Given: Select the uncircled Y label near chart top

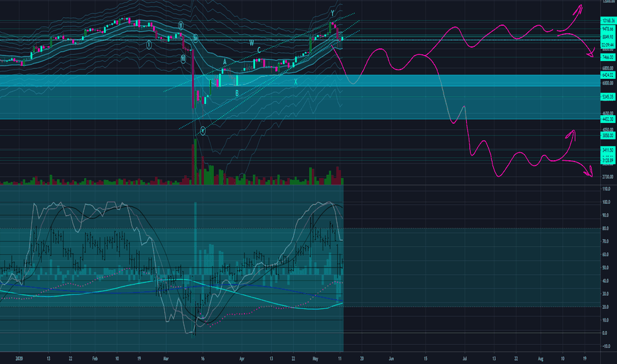Looking at the screenshot, I should tap(332, 13).
